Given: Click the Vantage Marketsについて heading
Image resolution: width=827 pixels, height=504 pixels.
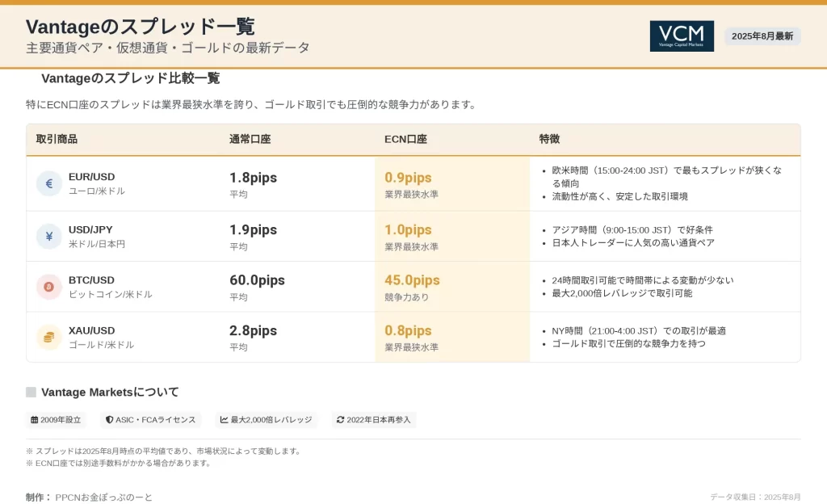Looking at the screenshot, I should pos(110,392).
